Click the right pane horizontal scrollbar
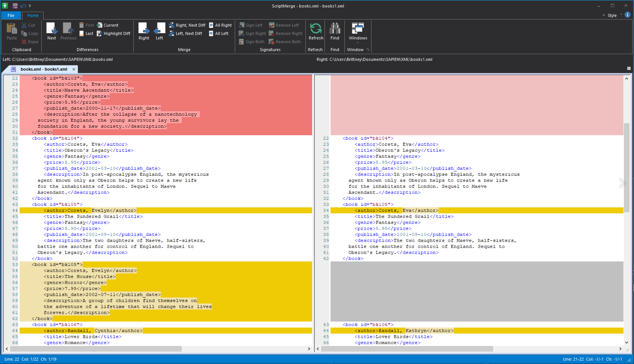This screenshot has height=364, width=634. (x=407, y=349)
